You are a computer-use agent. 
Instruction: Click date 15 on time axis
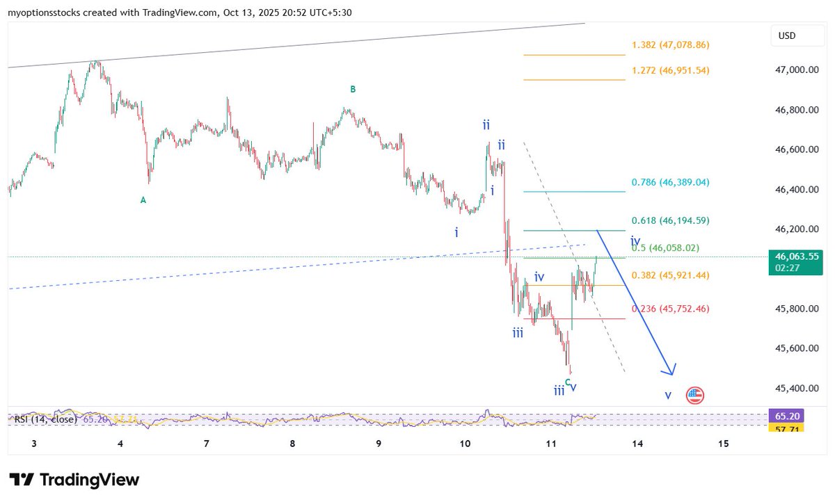[x=723, y=444]
